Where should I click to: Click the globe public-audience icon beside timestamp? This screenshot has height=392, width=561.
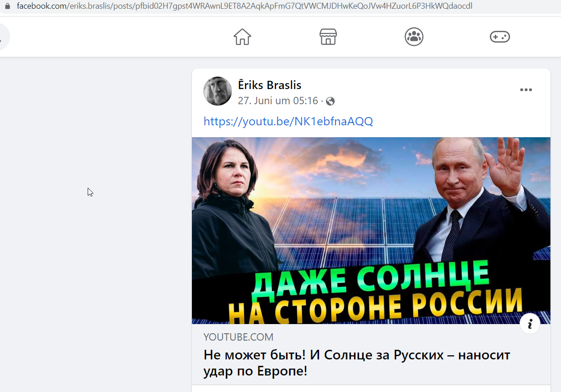coord(330,101)
